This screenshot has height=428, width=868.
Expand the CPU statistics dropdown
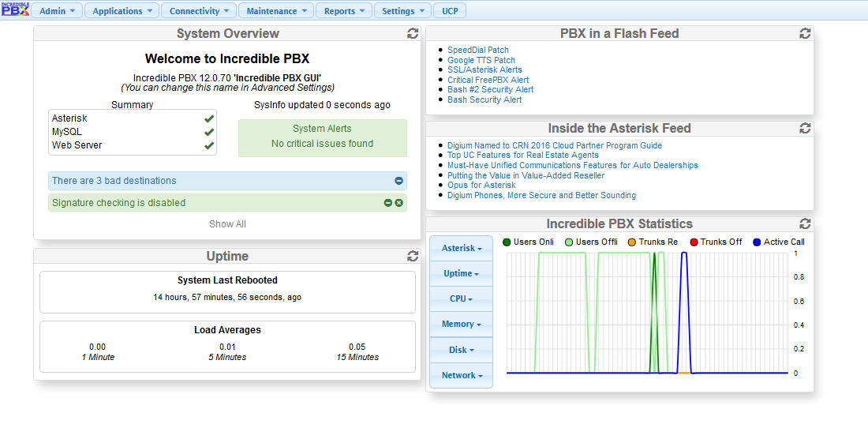(x=461, y=299)
